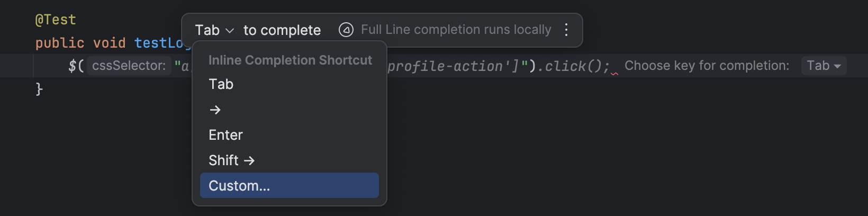The width and height of the screenshot is (868, 216).
Task: Click the "Full Line completion runs locally" text
Action: 456,30
